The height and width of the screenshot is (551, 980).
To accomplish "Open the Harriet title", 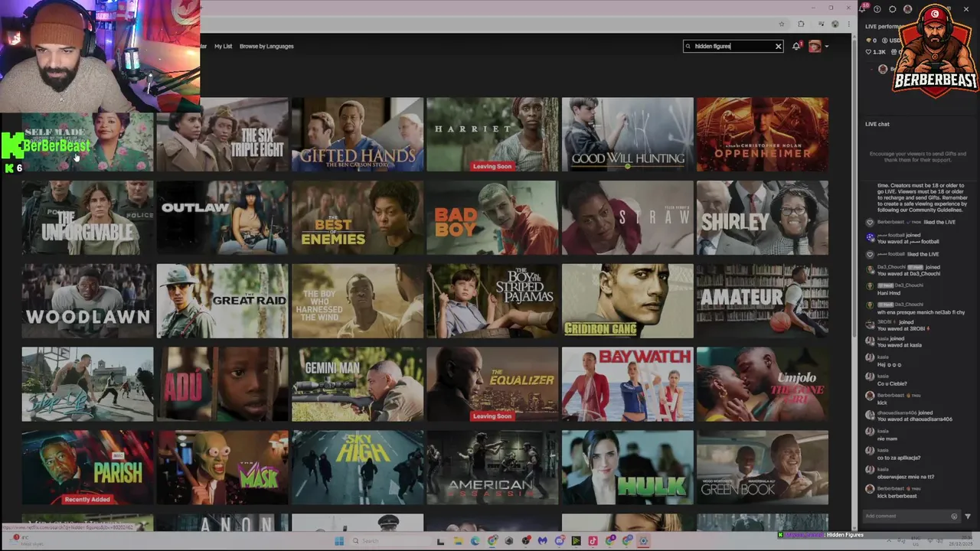I will pyautogui.click(x=492, y=135).
